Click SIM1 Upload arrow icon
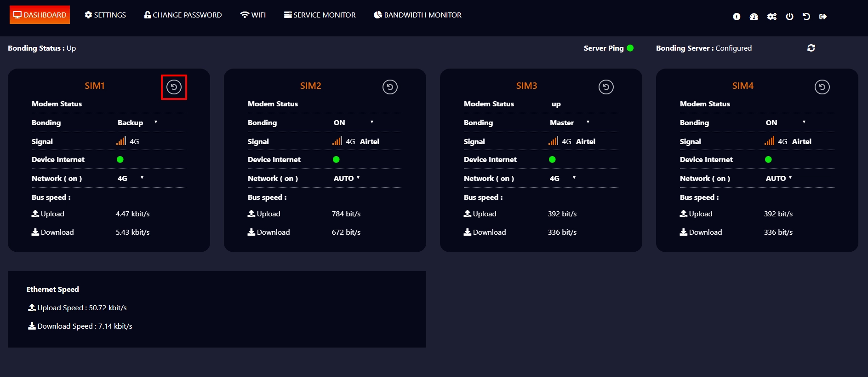 [x=35, y=214]
